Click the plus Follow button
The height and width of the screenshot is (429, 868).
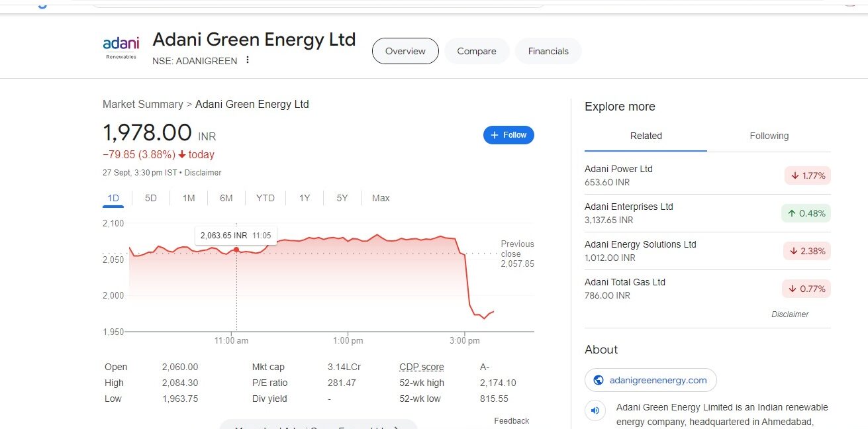(x=508, y=135)
